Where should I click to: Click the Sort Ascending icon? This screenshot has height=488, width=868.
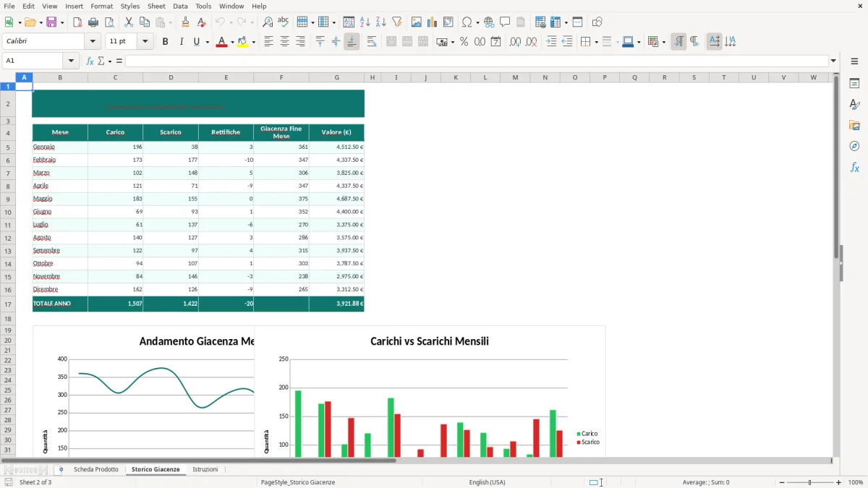[x=365, y=22]
